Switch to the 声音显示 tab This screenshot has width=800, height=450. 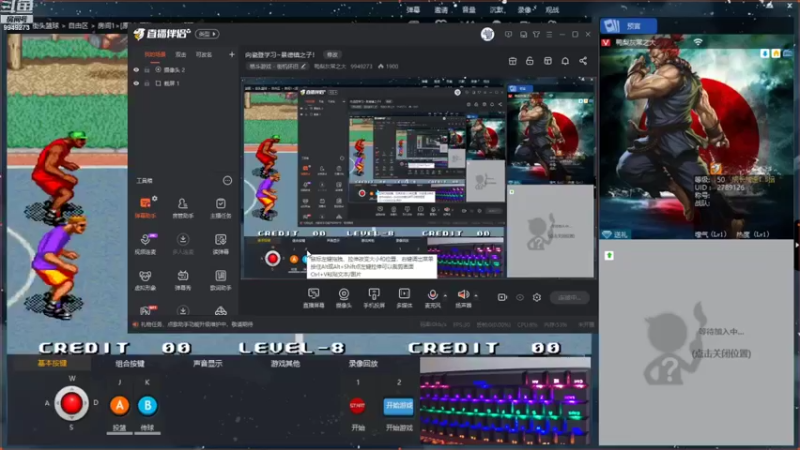pos(208,363)
